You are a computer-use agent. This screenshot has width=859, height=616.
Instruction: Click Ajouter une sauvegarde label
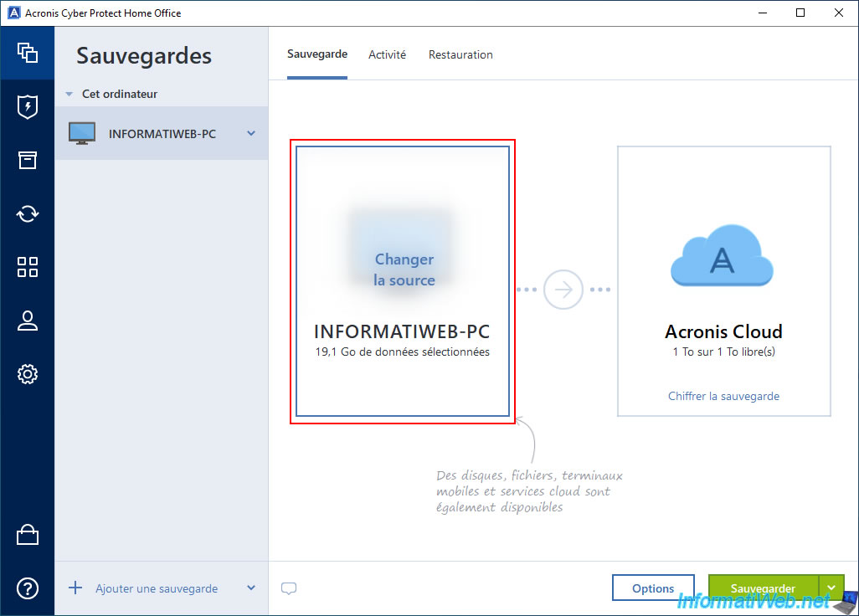[157, 588]
